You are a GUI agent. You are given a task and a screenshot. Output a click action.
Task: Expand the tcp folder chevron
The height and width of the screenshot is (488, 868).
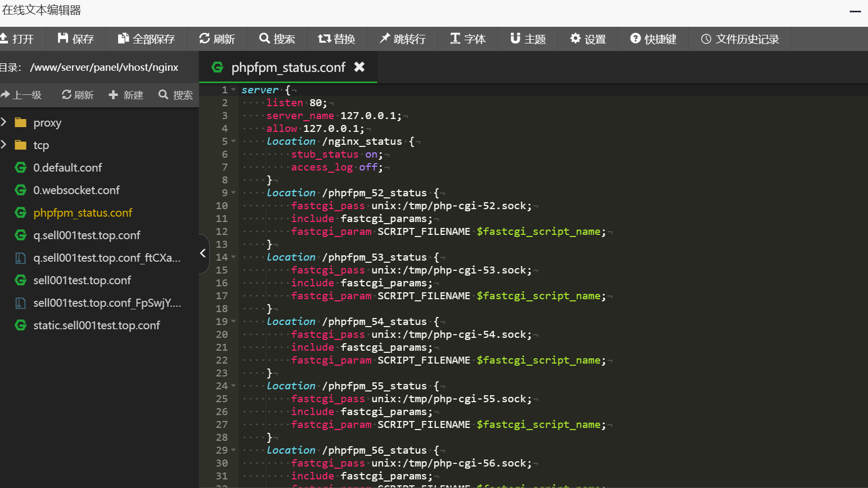point(4,145)
